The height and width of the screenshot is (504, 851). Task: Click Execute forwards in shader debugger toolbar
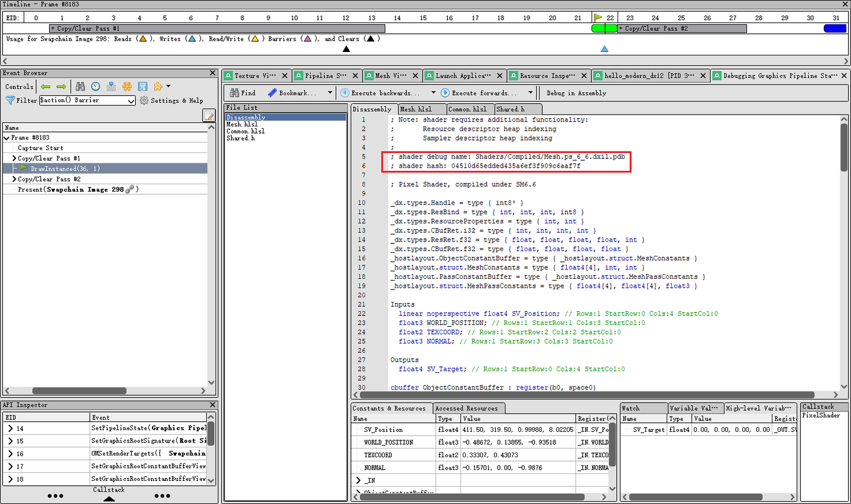[480, 93]
